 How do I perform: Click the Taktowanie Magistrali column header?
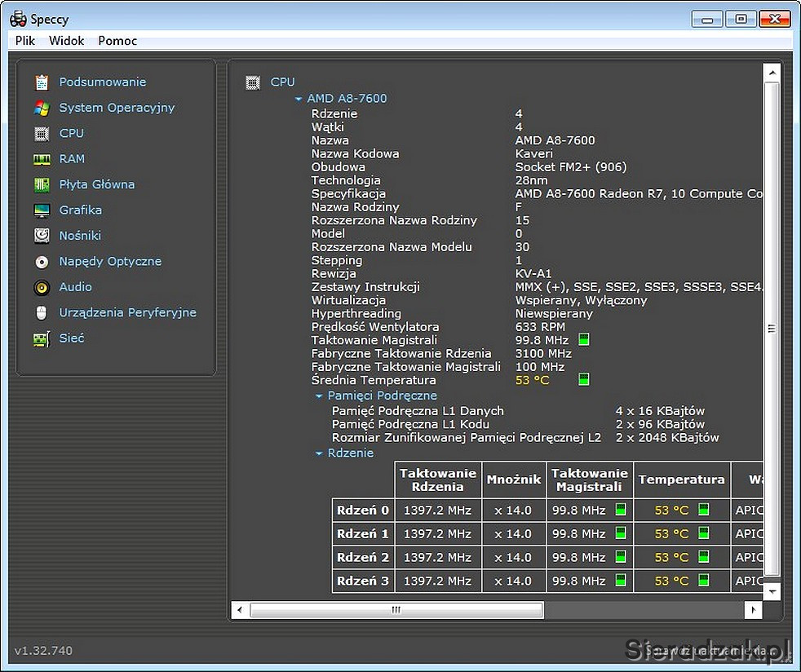[x=590, y=480]
